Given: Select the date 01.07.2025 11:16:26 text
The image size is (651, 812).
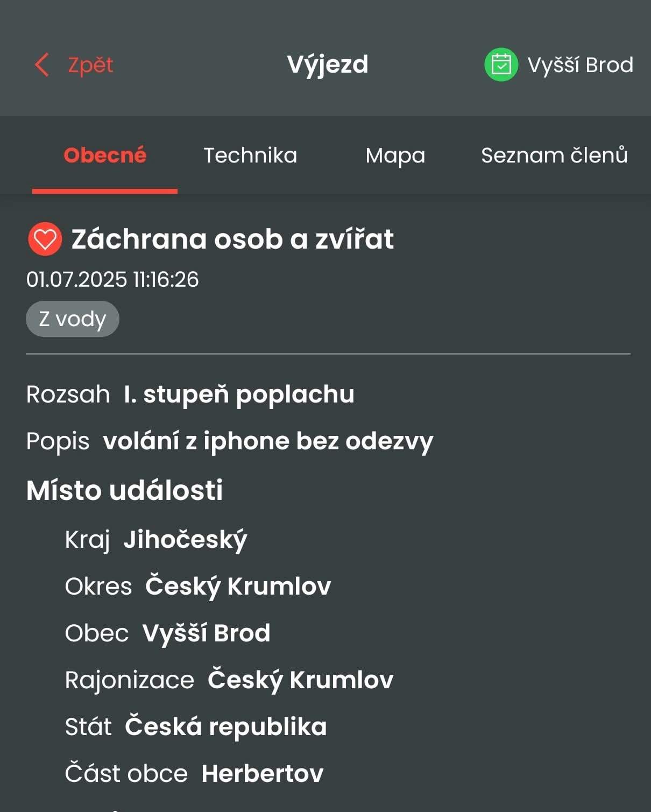Looking at the screenshot, I should pyautogui.click(x=112, y=279).
